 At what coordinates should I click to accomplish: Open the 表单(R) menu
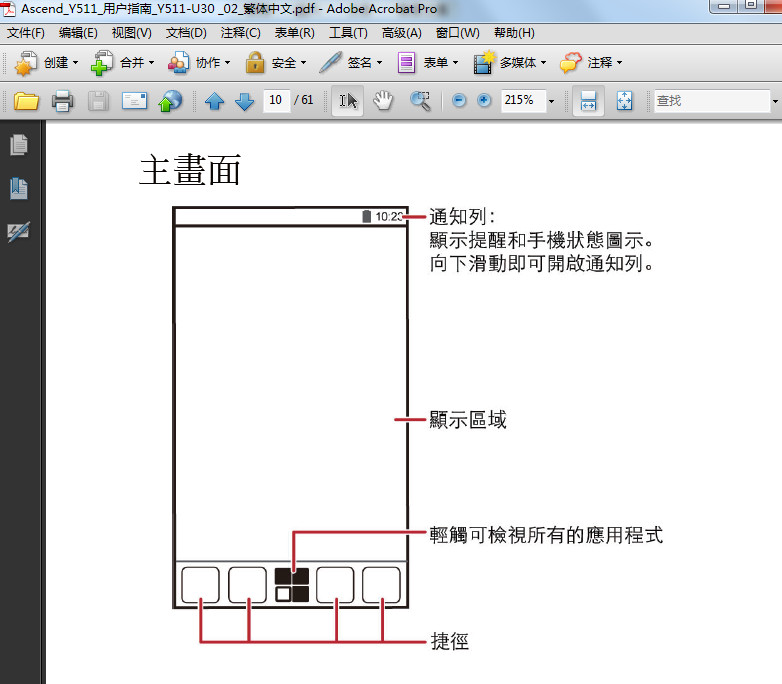294,33
